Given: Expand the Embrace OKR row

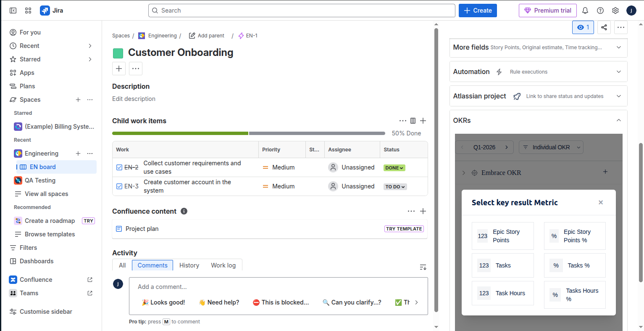Looking at the screenshot, I should point(464,173).
